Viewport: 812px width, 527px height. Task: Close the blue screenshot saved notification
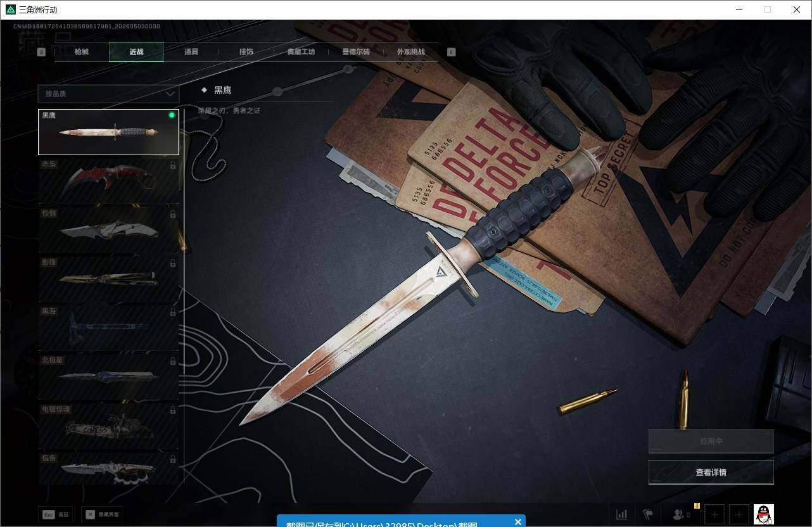coord(518,522)
